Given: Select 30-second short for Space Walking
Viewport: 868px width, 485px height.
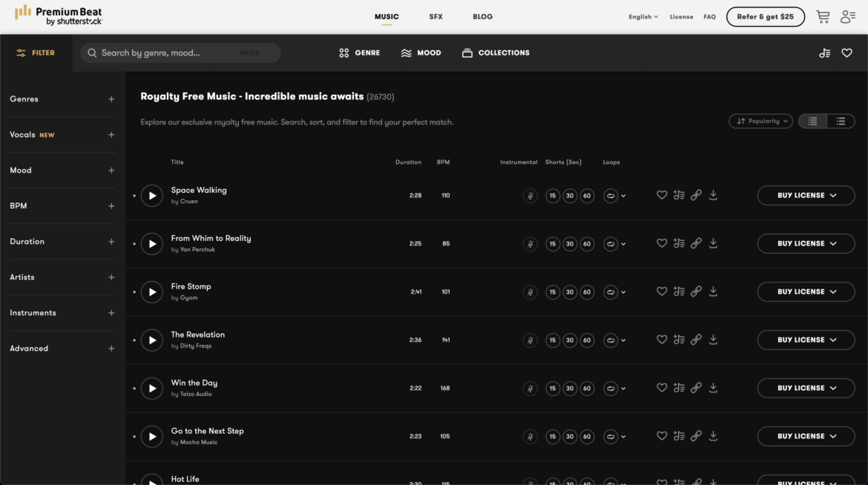Looking at the screenshot, I should pyautogui.click(x=570, y=196).
